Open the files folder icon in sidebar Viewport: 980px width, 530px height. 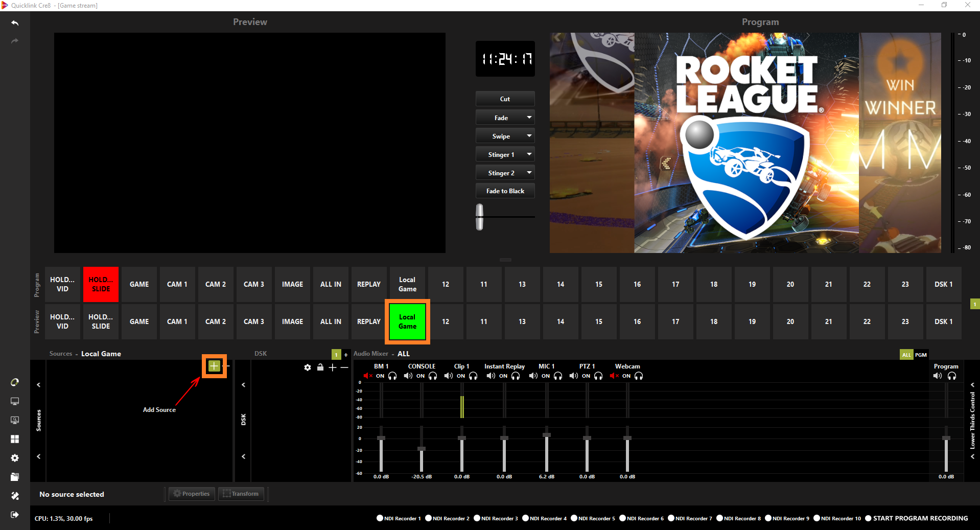[15, 477]
